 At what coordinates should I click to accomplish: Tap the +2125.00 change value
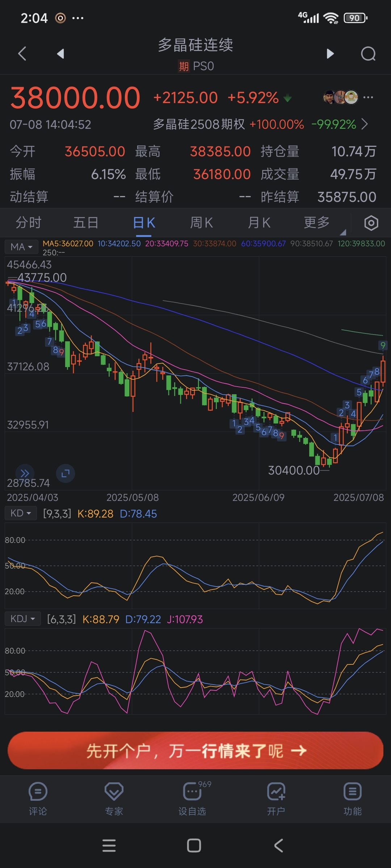185,98
